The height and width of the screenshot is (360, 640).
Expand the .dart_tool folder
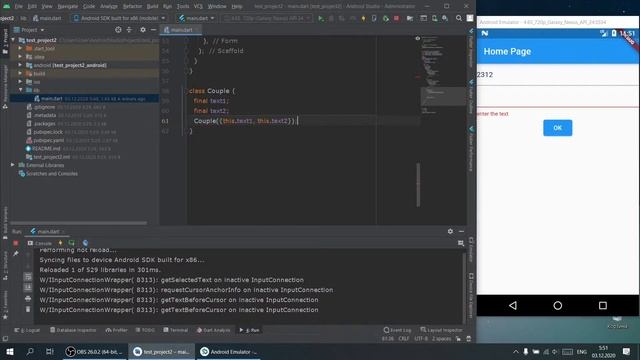coord(20,48)
